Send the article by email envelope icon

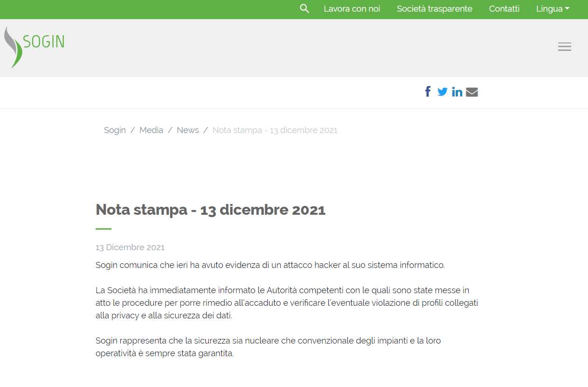tap(472, 92)
